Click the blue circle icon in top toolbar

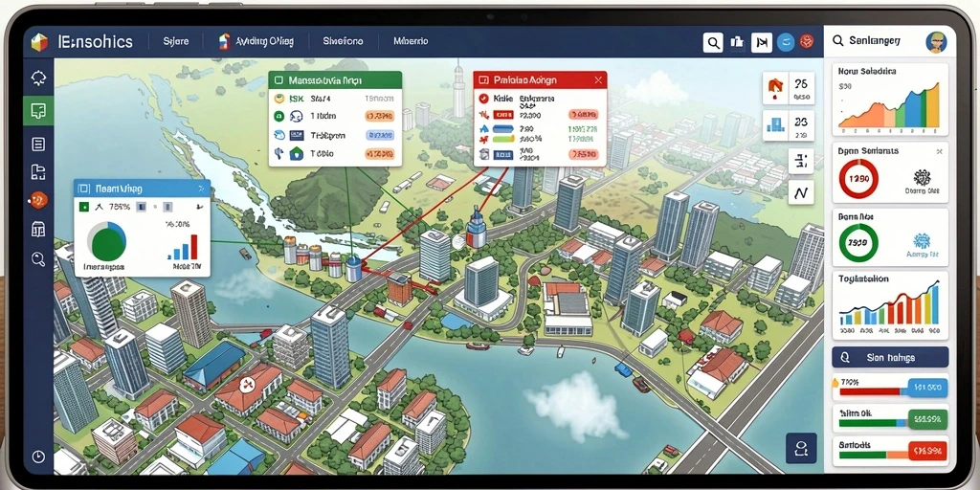coord(787,42)
